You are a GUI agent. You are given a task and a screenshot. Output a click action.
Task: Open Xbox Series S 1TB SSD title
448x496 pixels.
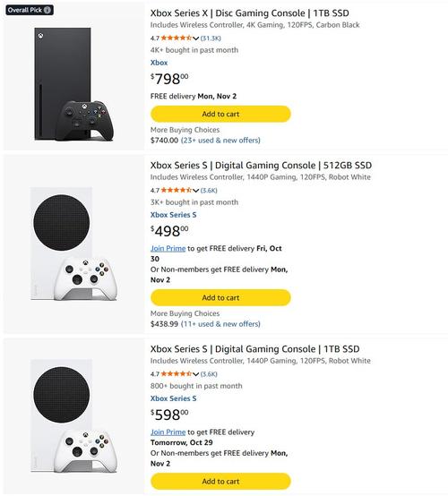(x=254, y=349)
